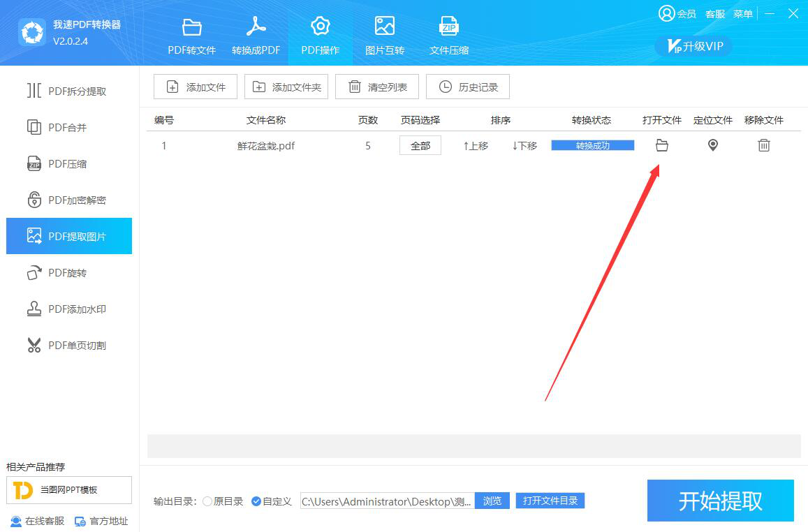Click the 开始提取 button
Screen dimensions: 808x532
coord(721,501)
